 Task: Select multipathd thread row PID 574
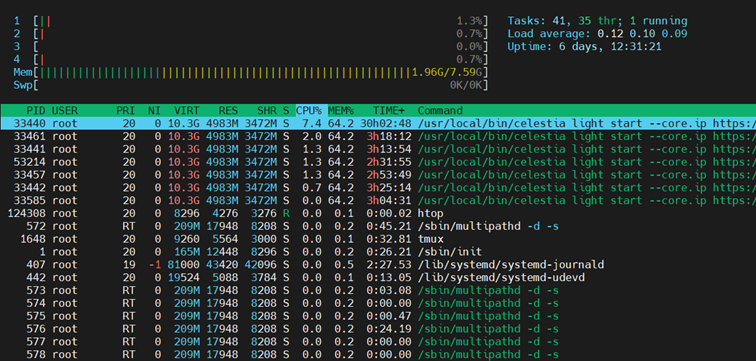[378, 303]
